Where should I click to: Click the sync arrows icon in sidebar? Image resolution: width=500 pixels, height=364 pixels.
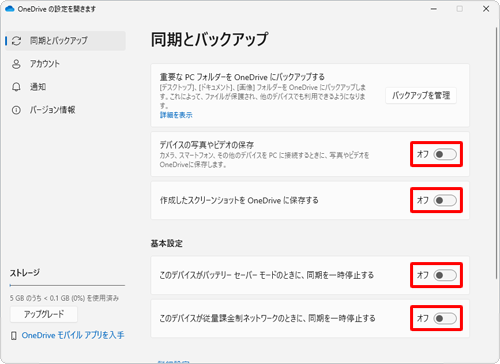click(x=16, y=41)
